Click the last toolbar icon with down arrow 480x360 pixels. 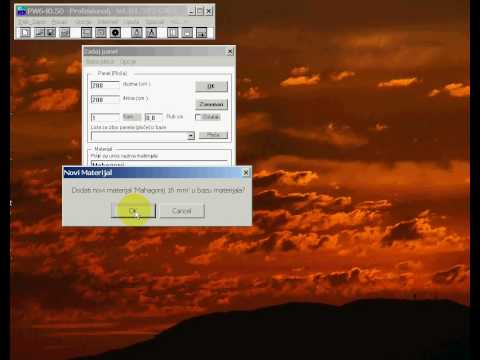202,33
